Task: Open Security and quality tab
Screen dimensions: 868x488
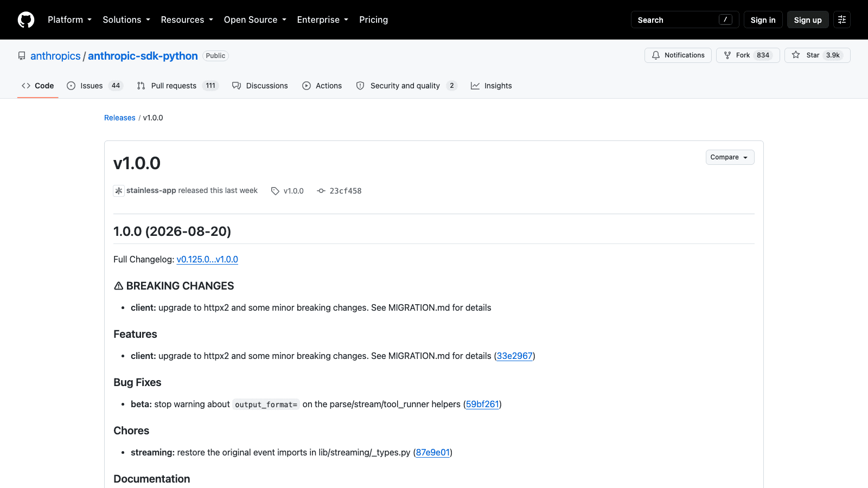Action: (407, 86)
